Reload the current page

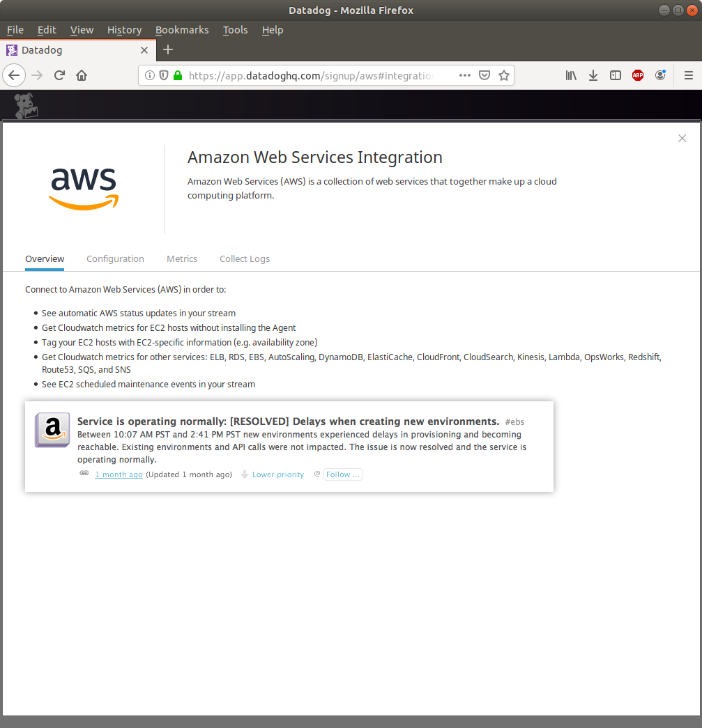pyautogui.click(x=59, y=75)
